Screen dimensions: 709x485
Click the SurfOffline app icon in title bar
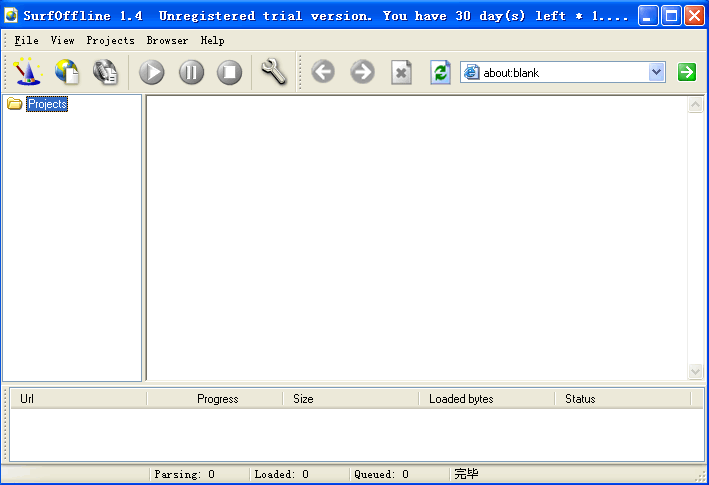click(11, 15)
